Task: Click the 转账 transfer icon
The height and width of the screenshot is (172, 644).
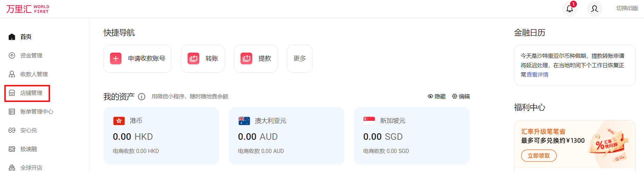Action: [x=193, y=58]
